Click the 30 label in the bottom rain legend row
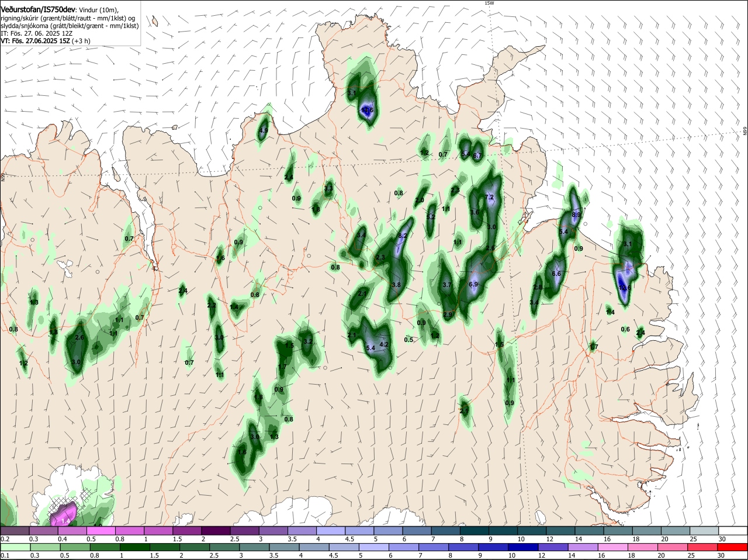Screen dimensions: 748x560 tap(721, 555)
